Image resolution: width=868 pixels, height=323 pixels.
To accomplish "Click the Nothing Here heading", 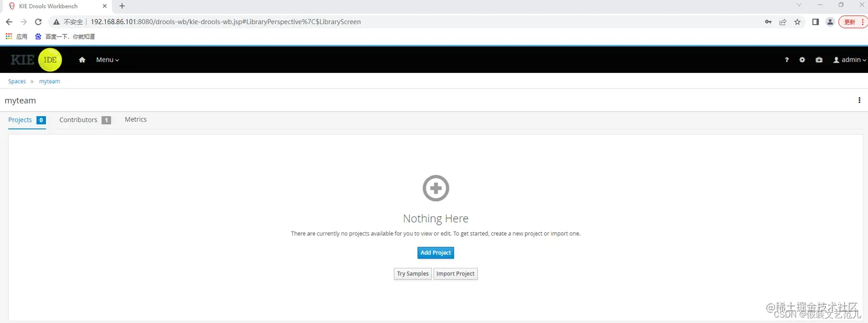I will pyautogui.click(x=436, y=218).
